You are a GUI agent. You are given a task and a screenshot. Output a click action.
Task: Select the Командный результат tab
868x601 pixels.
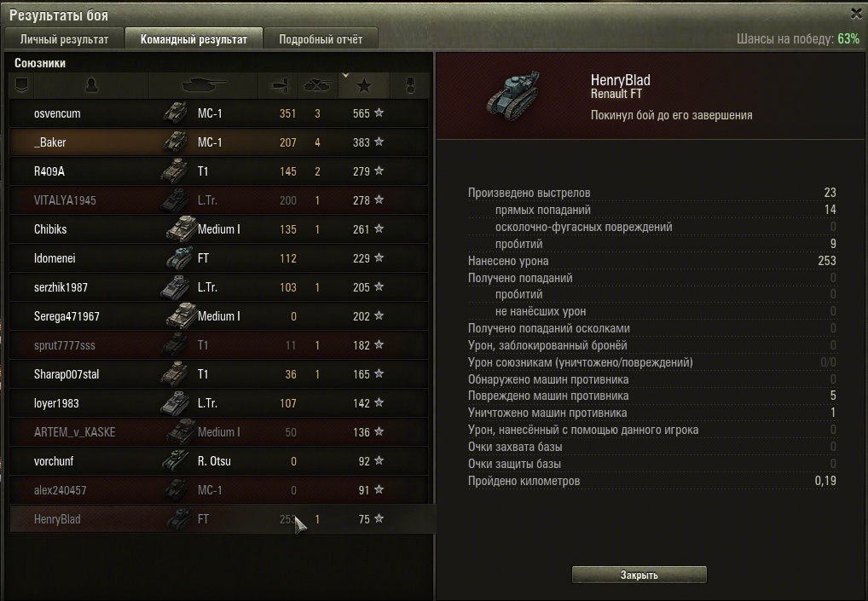pos(194,39)
